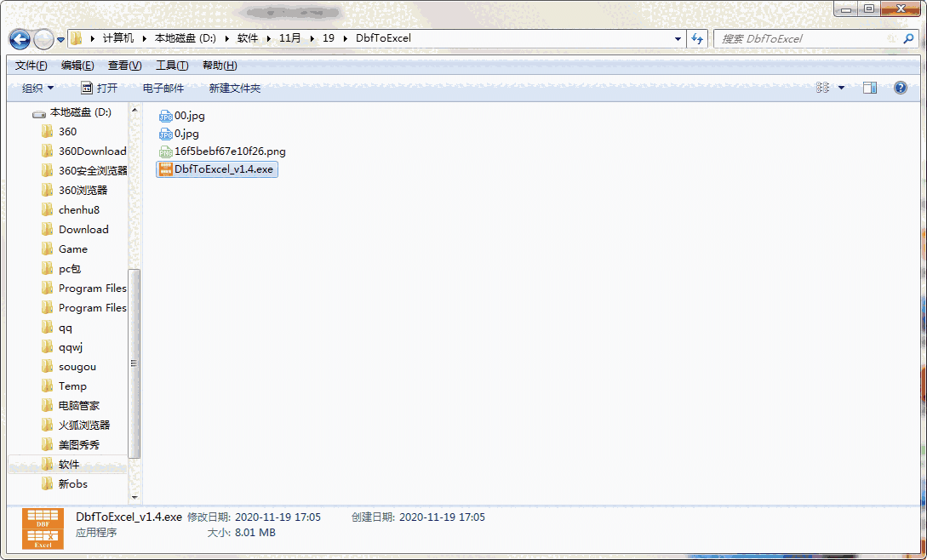Screen dimensions: 927x560
Task: Open the Help icon on the toolbar
Action: pyautogui.click(x=901, y=87)
